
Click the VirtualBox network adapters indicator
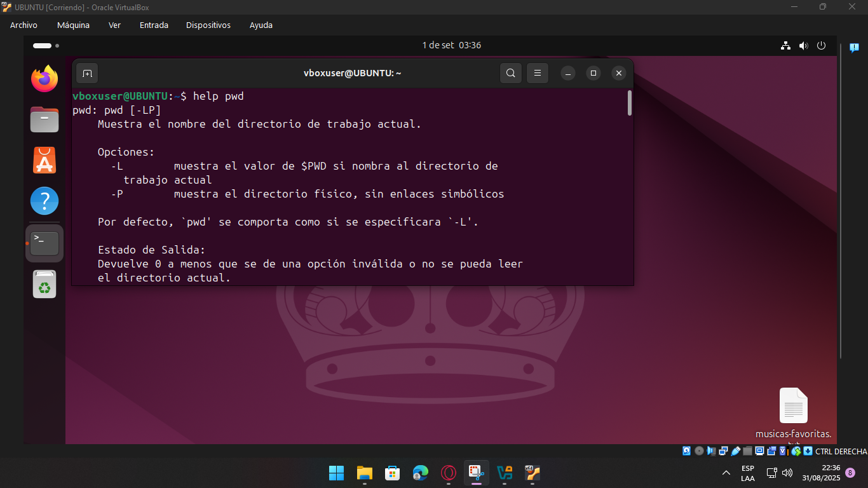click(x=723, y=451)
